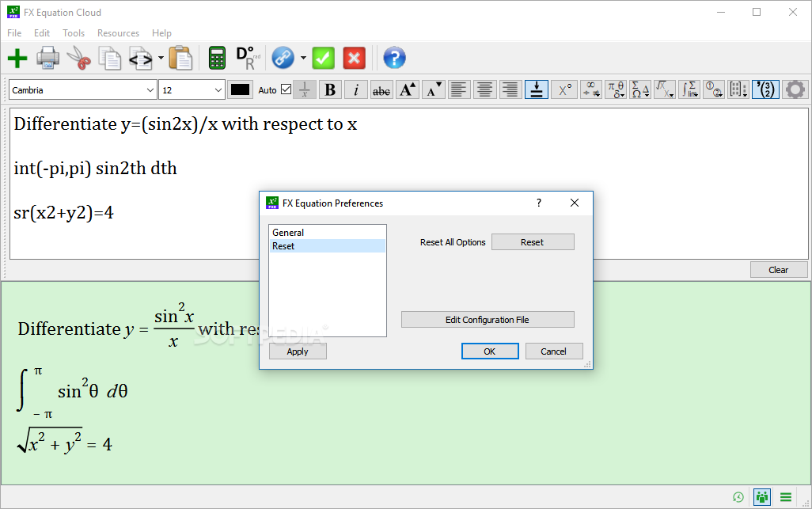Screen dimensions: 812x509
Task: Click the green people group status icon
Action: click(x=762, y=498)
